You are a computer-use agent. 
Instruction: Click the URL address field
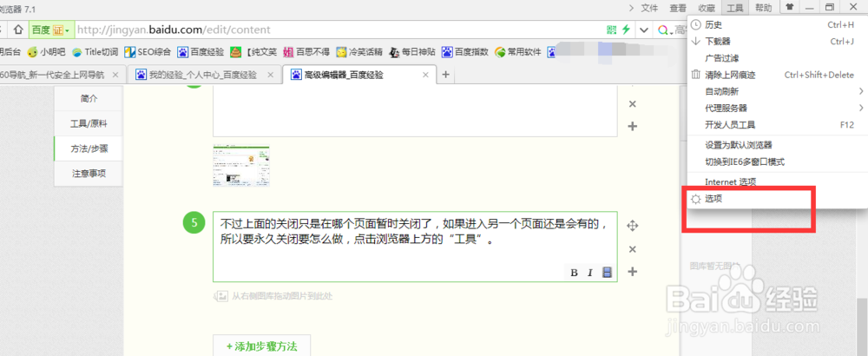tap(339, 30)
